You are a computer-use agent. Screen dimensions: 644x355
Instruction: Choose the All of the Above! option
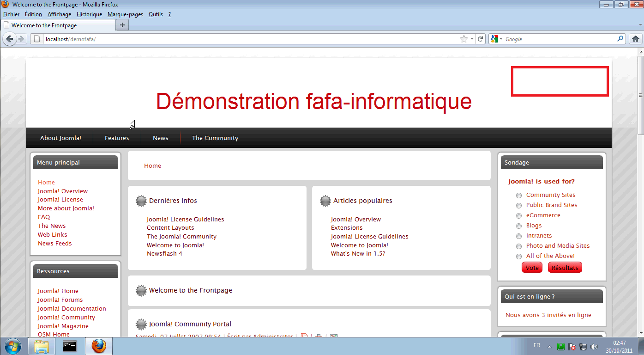(519, 257)
